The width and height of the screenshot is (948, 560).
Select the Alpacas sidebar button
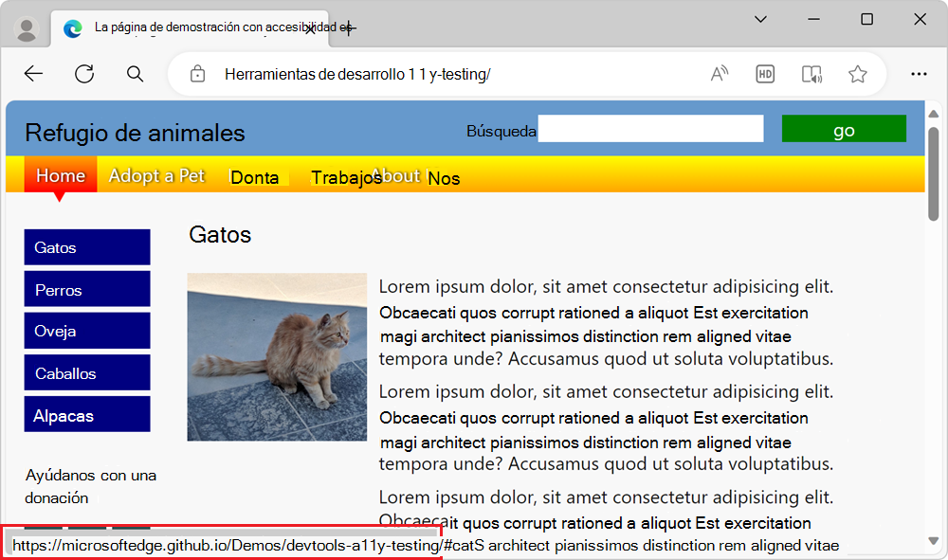coord(86,414)
